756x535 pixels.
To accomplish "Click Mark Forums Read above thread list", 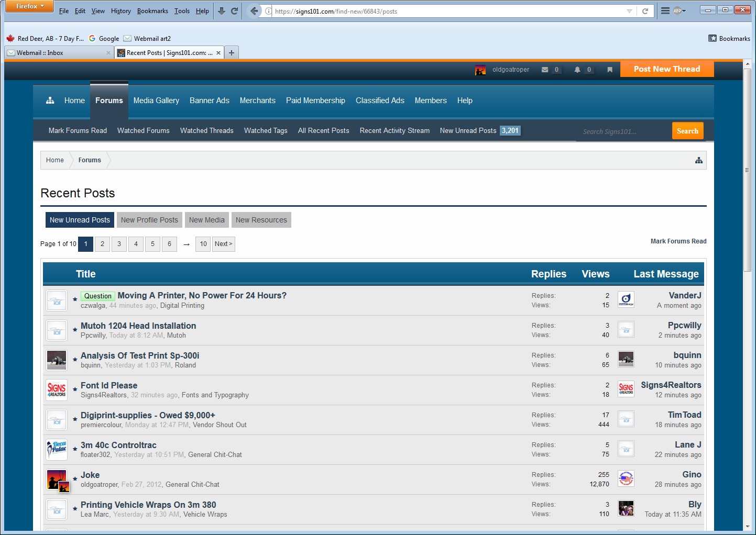I will click(x=678, y=241).
